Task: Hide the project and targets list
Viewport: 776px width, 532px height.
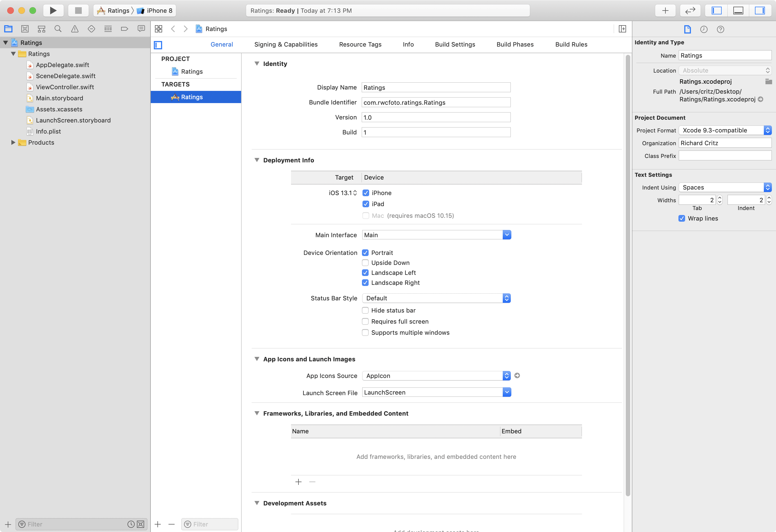Action: coord(158,45)
